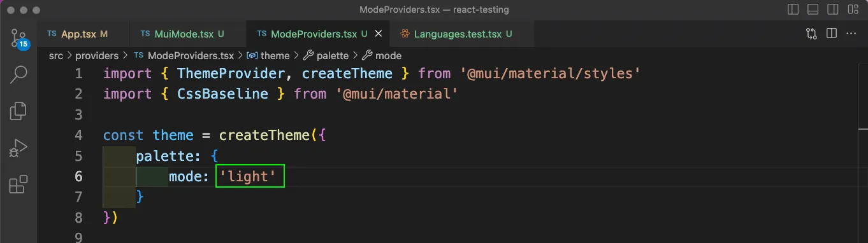Split the editor to the right
This screenshot has height=243, width=868.
831,34
